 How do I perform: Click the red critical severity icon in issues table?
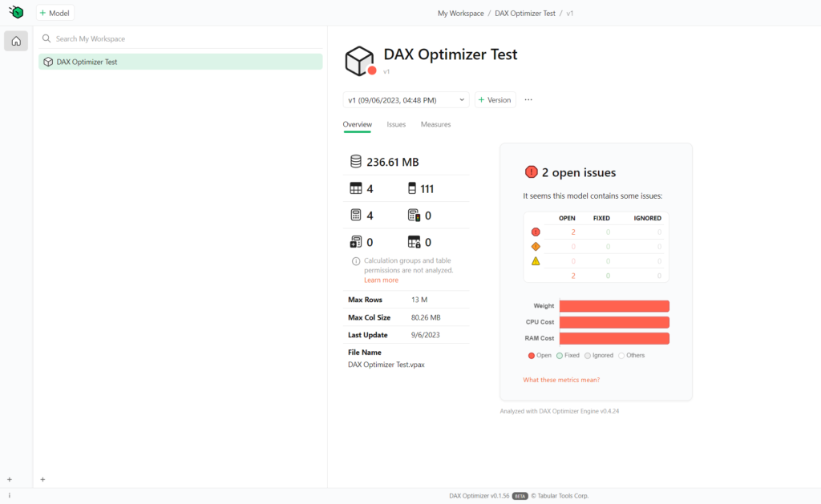[x=536, y=232]
